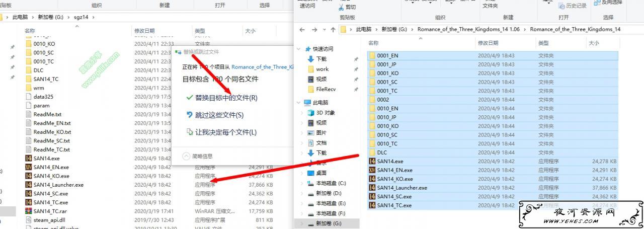This screenshot has width=644, height=229.
Task: Expand 图片 in navigation pane
Action: (x=302, y=133)
